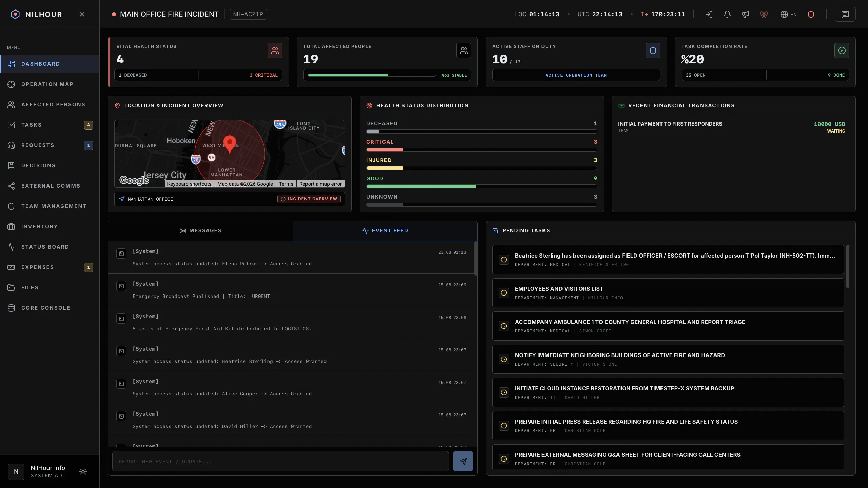Click clock icon of Initiate Cloud Instance task
This screenshot has width=868, height=488.
click(504, 392)
